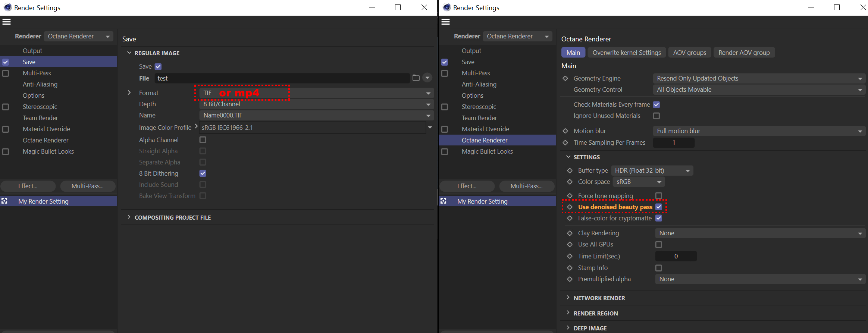Click Time Limit(sec.) value field

pos(676,256)
